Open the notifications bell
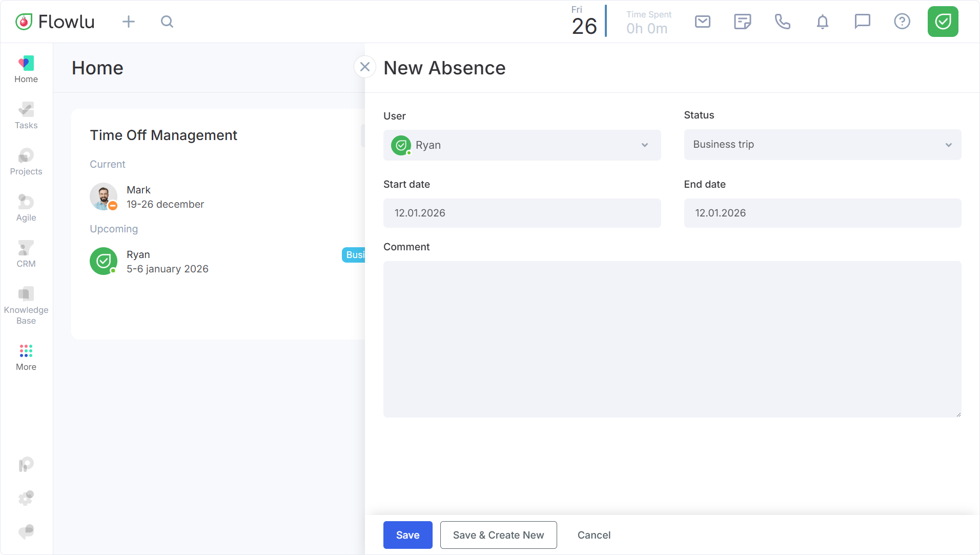This screenshot has height=555, width=980. coord(822,22)
